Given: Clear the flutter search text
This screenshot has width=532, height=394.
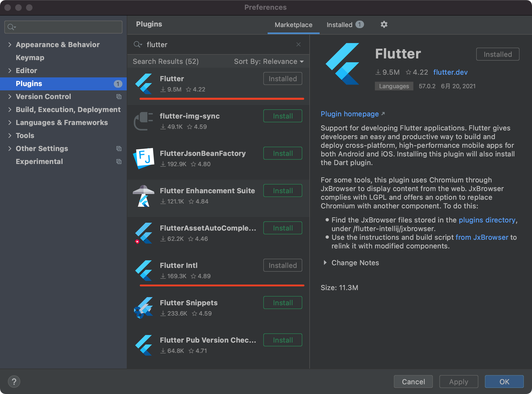Looking at the screenshot, I should click(298, 44).
